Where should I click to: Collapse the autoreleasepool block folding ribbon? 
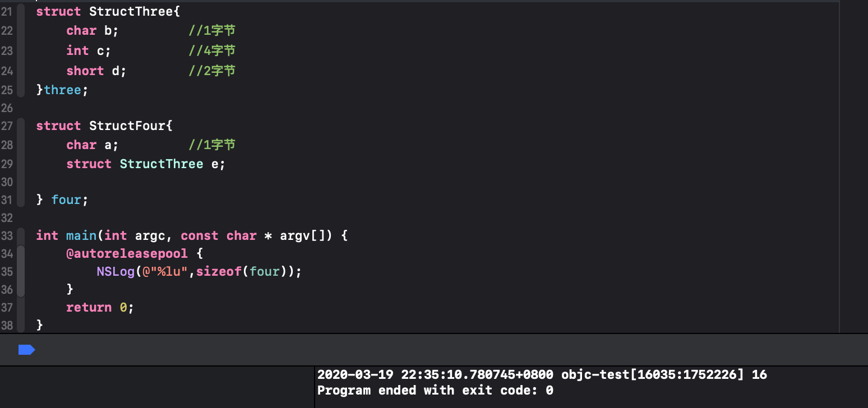click(x=21, y=271)
